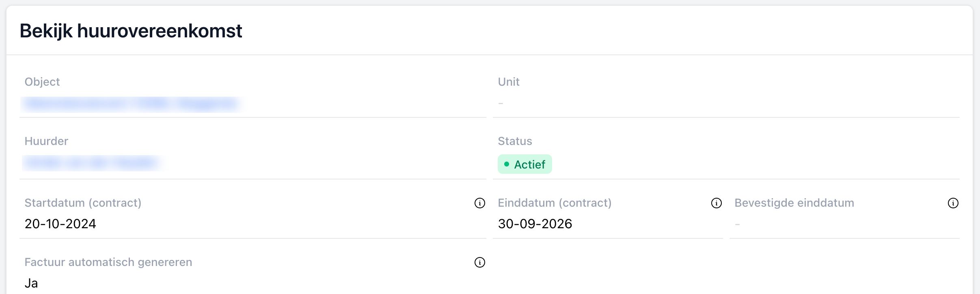
Task: Click the Huurder field label
Action: pyautogui.click(x=46, y=141)
